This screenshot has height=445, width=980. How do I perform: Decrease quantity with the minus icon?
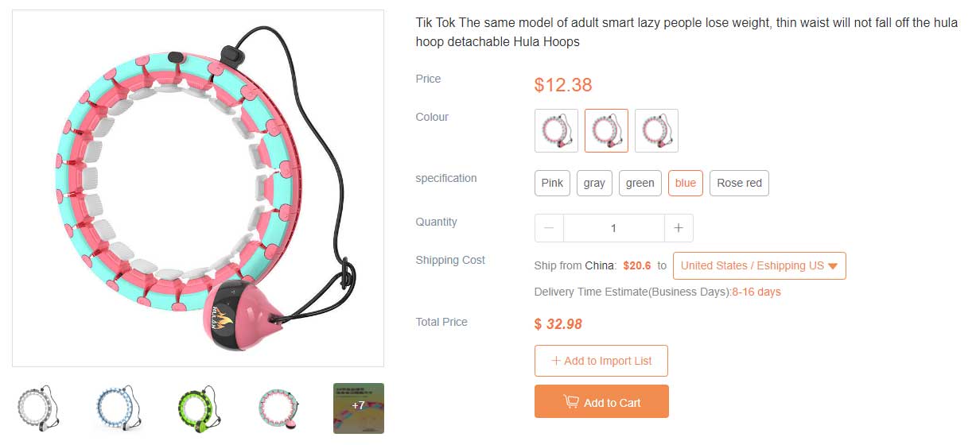click(x=549, y=228)
